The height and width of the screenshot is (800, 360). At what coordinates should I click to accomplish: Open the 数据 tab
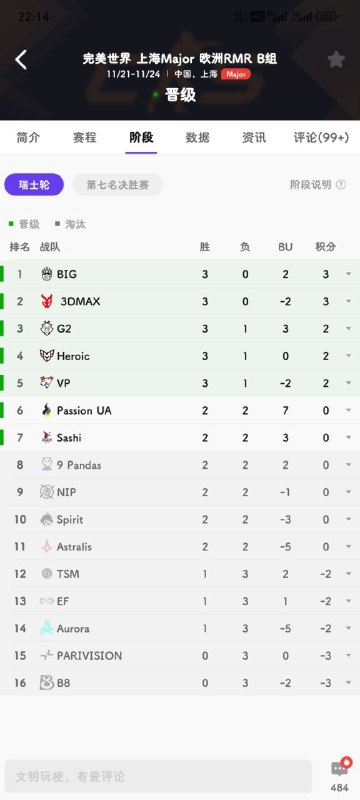click(197, 137)
